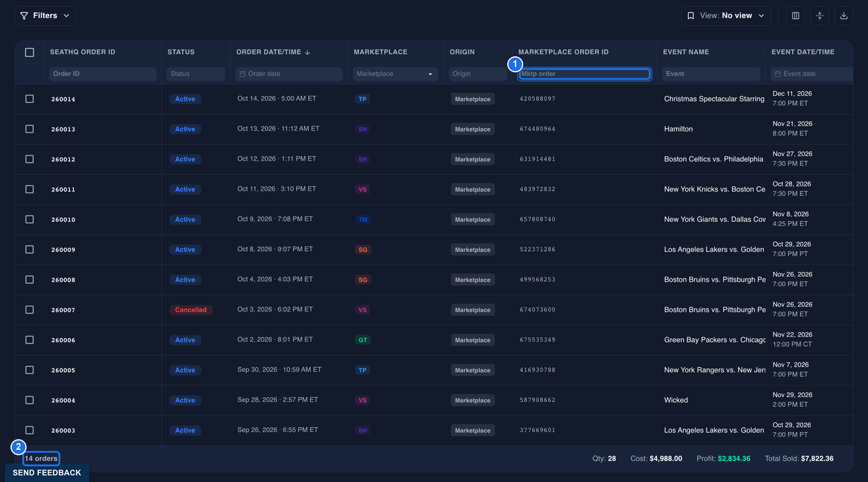Toggle the select-all checkbox in table header
This screenshot has height=482, width=868.
coord(29,52)
